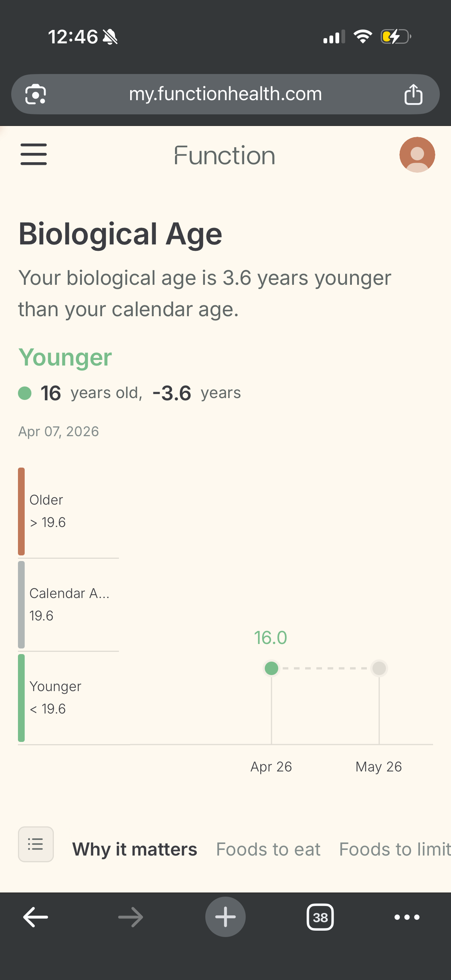The width and height of the screenshot is (451, 980).
Task: Tap the Older range orange legend bar
Action: pyautogui.click(x=21, y=511)
